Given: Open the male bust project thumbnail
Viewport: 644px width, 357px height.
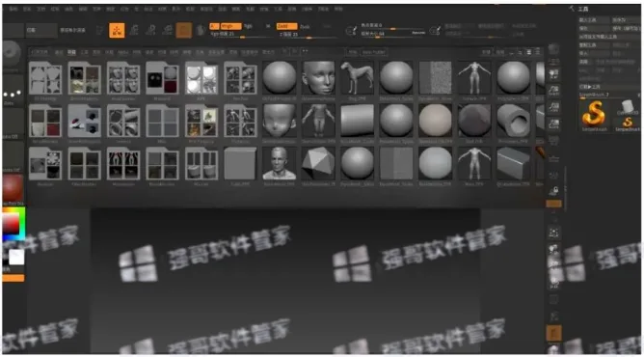Looking at the screenshot, I should click(x=279, y=163).
